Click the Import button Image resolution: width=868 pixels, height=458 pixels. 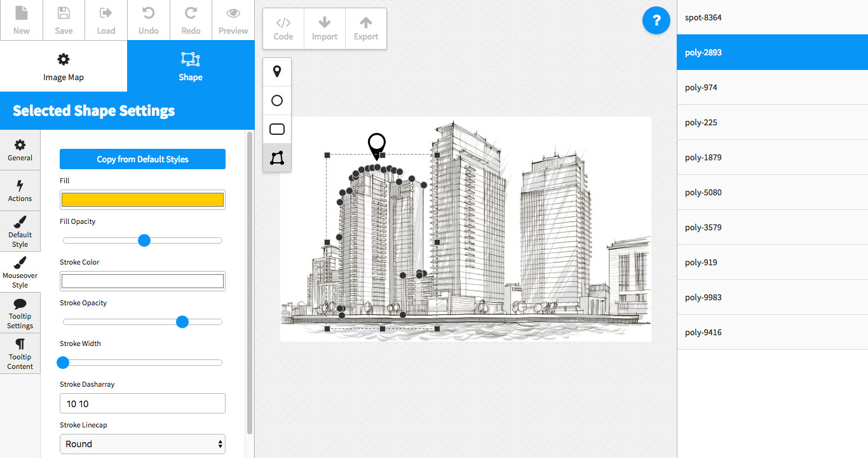(325, 29)
